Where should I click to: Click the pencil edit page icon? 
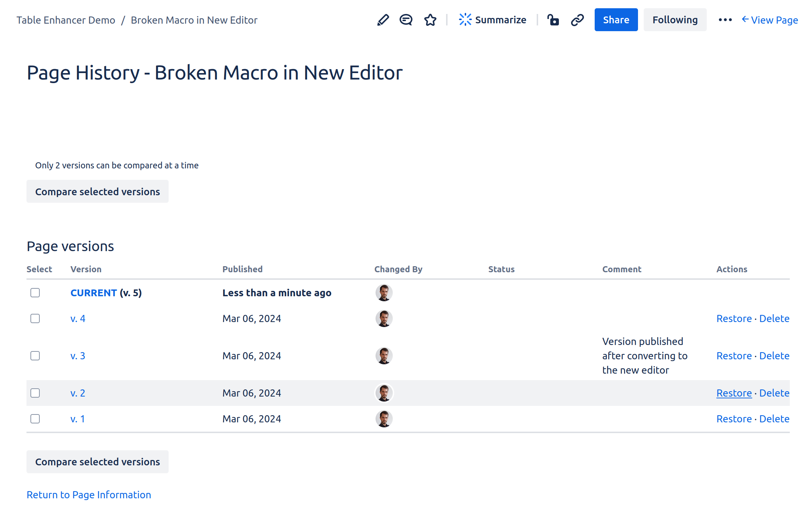pyautogui.click(x=383, y=20)
